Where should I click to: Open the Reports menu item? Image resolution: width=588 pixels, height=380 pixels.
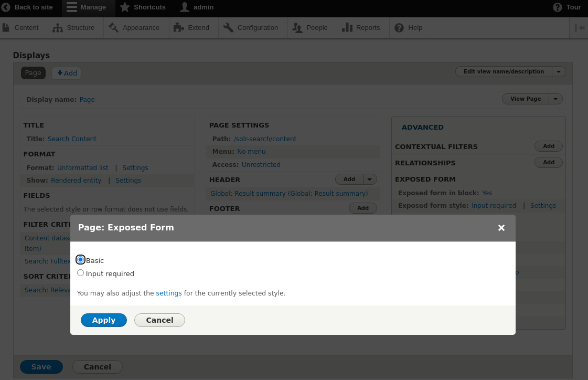click(361, 28)
